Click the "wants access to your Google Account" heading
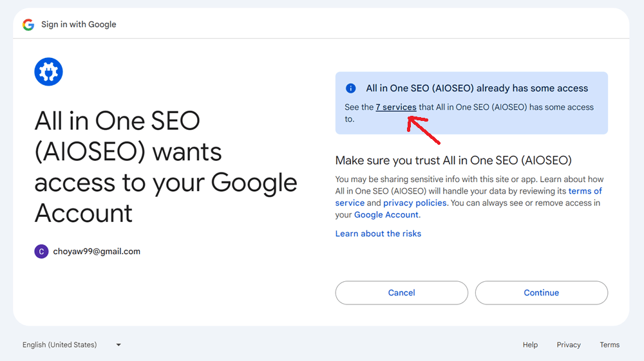The width and height of the screenshot is (644, 361). pyautogui.click(x=166, y=167)
